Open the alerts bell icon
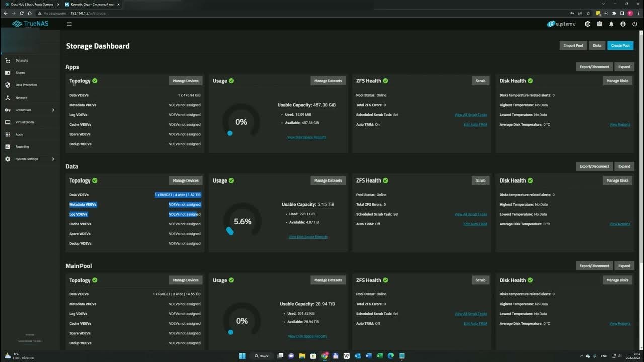The width and height of the screenshot is (644, 362). [611, 24]
